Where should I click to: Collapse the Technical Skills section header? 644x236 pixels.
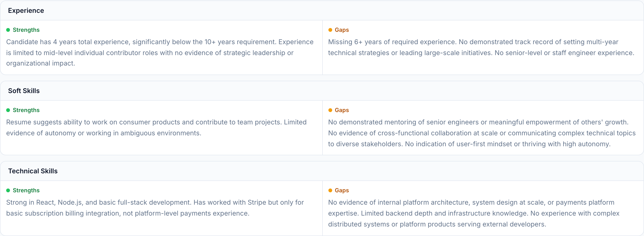[x=33, y=171]
